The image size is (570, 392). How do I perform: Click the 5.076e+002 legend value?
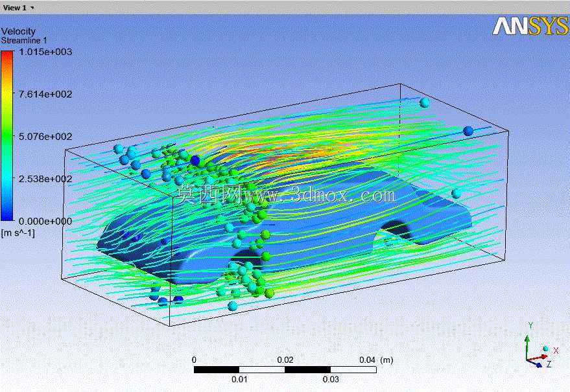[45, 137]
